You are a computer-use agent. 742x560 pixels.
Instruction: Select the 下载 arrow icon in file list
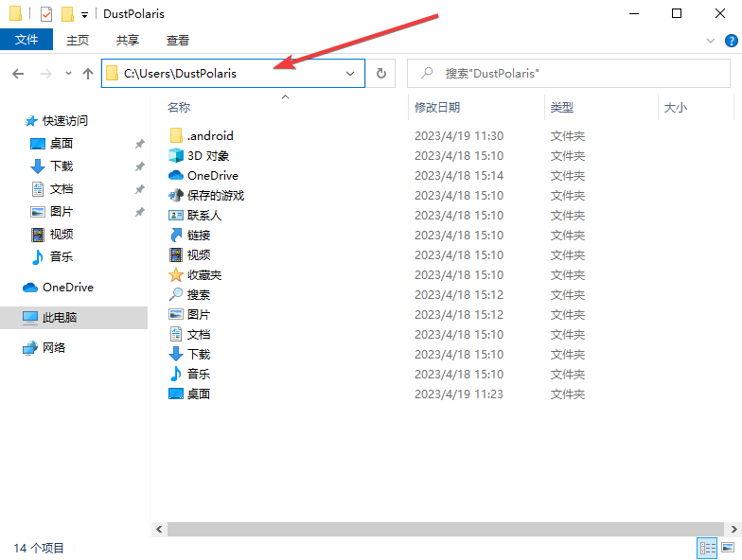tap(176, 354)
